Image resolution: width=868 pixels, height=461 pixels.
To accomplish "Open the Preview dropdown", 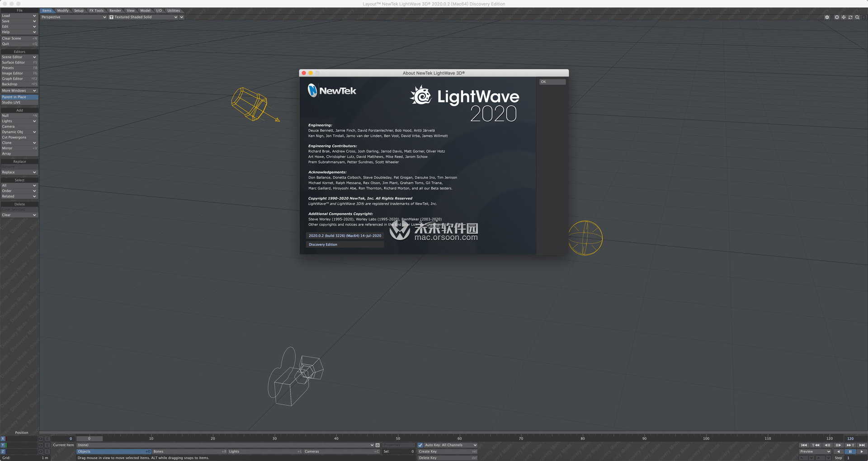I will point(815,452).
